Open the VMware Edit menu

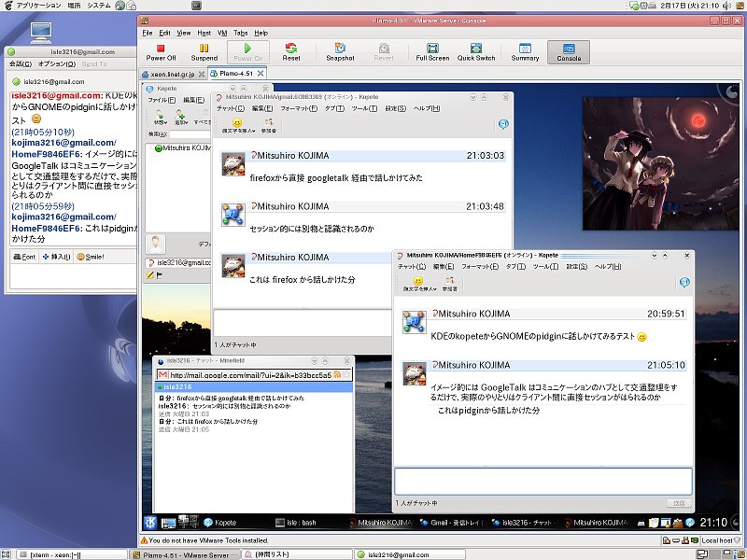pyautogui.click(x=165, y=33)
